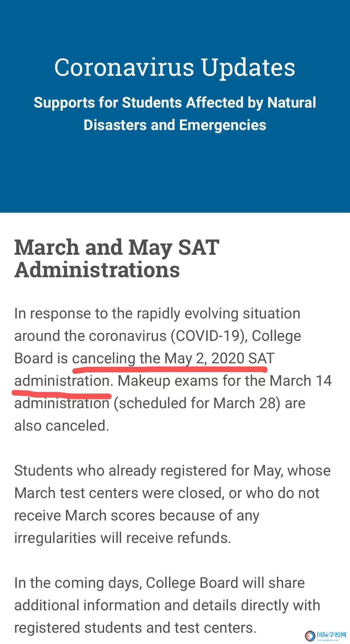
Task: Open the Coronavirus Updates page title
Action: click(x=175, y=67)
